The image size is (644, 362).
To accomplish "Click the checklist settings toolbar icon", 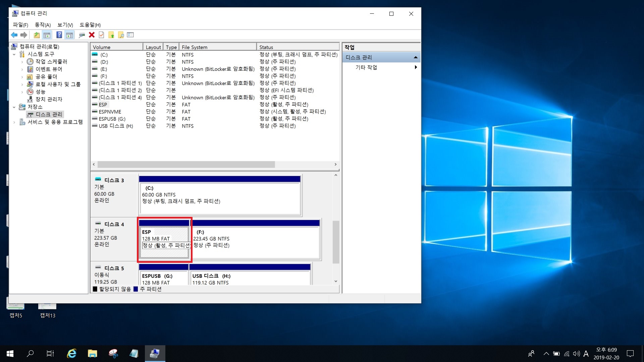I will click(x=130, y=35).
